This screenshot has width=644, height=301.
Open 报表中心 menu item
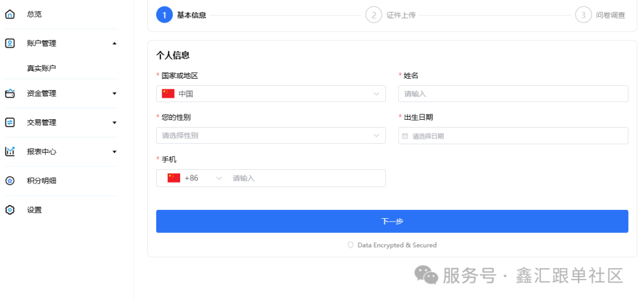42,151
